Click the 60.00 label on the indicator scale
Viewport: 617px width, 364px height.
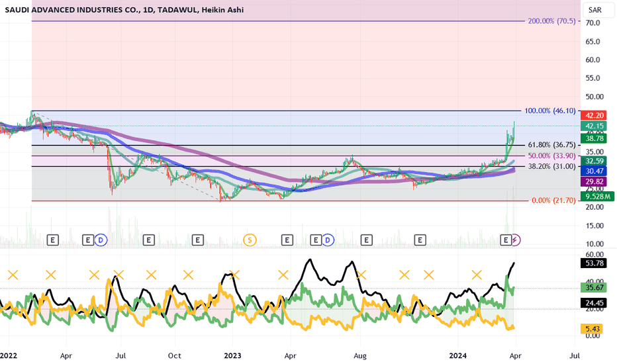(594, 254)
